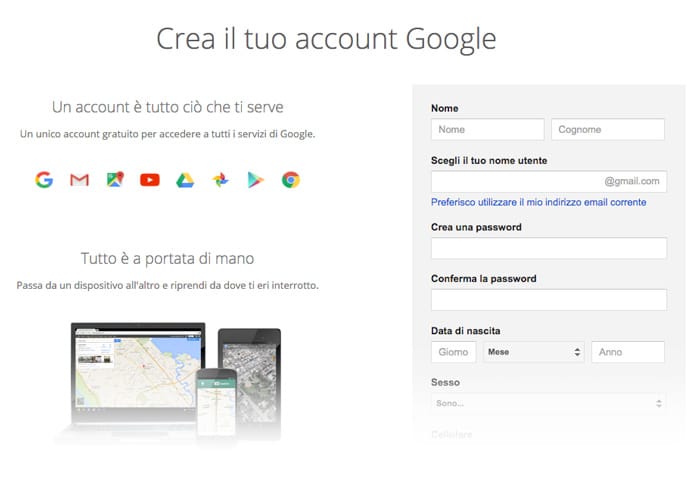Click text 'Passa da un dispositivo all'altro'
The height and width of the screenshot is (477, 700).
click(x=88, y=285)
